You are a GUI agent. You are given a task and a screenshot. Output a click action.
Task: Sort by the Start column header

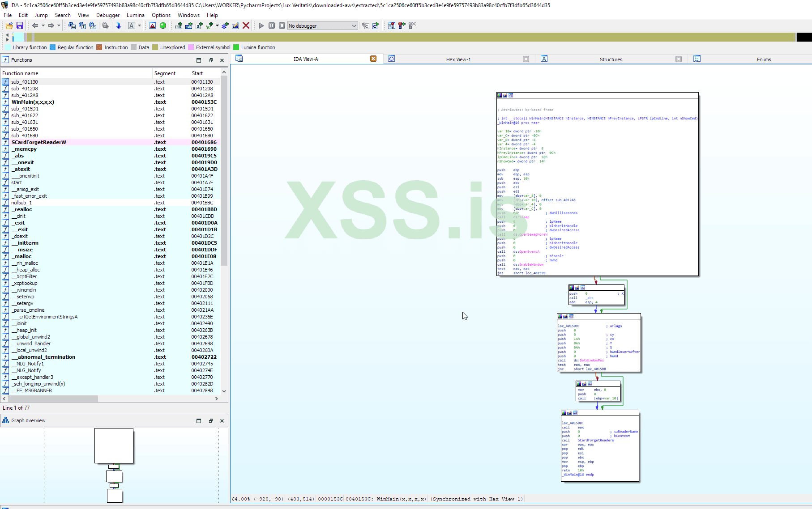(205, 73)
